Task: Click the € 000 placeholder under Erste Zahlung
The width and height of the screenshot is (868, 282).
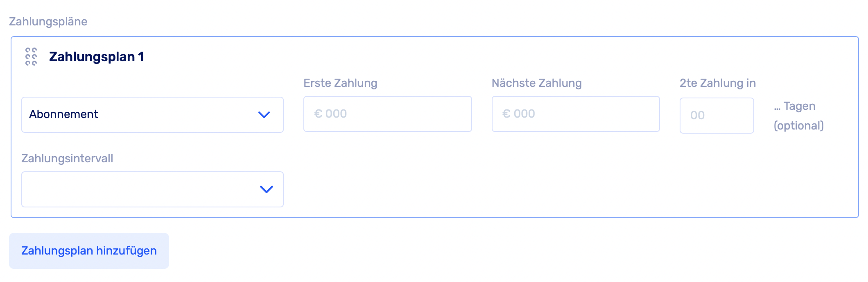Action: (330, 114)
